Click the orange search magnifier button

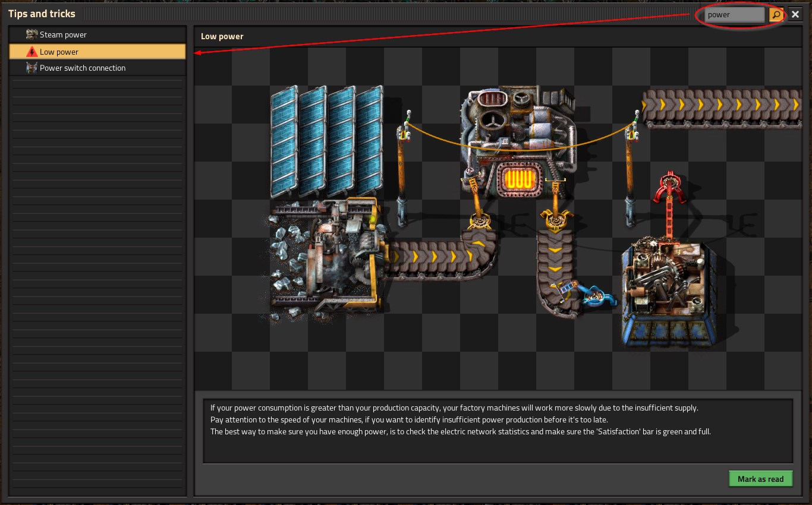pos(776,15)
